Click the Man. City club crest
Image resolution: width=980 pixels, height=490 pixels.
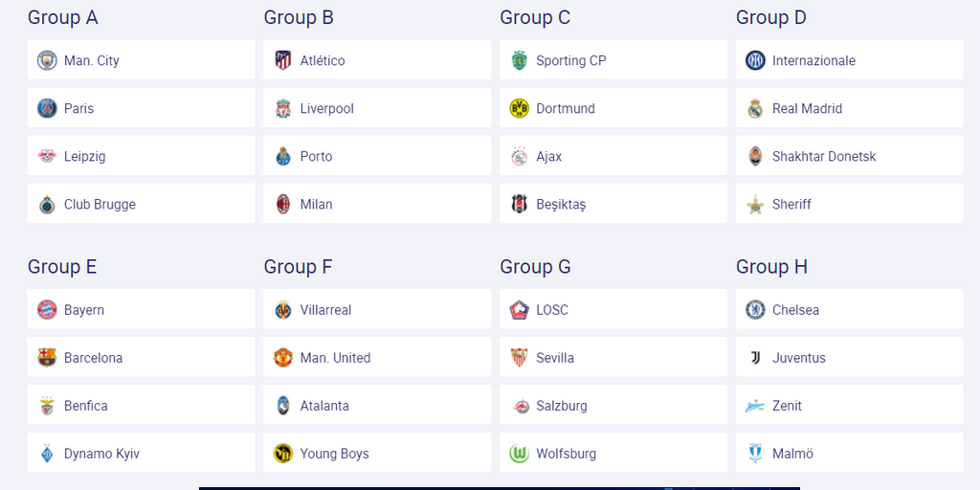(47, 60)
